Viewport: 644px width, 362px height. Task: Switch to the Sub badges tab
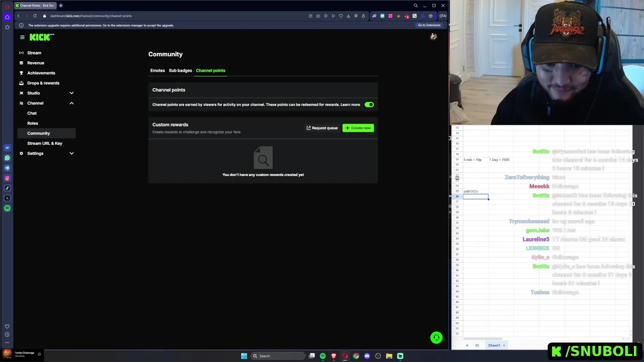180,70
